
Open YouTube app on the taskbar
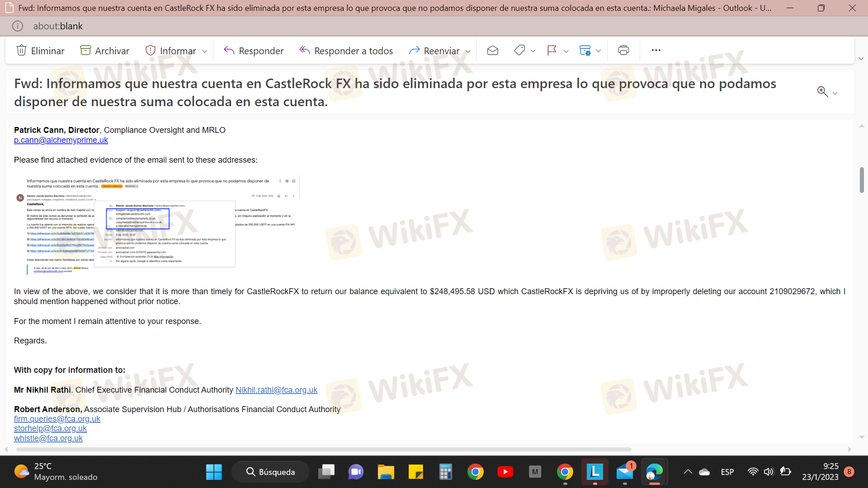pos(505,472)
